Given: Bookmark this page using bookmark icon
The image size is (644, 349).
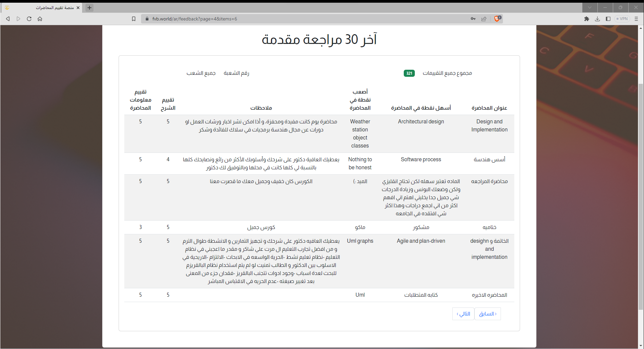Looking at the screenshot, I should pyautogui.click(x=134, y=19).
